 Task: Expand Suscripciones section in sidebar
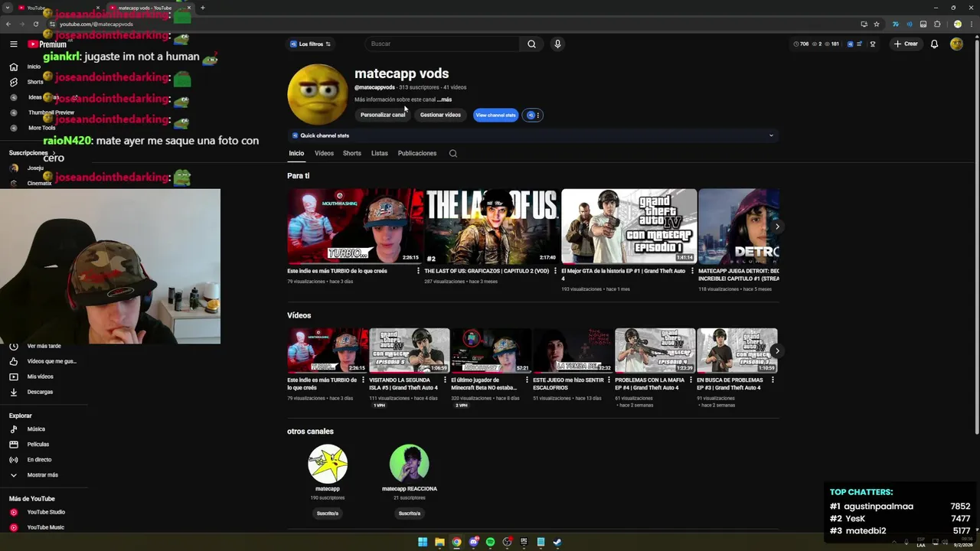pyautogui.click(x=32, y=153)
